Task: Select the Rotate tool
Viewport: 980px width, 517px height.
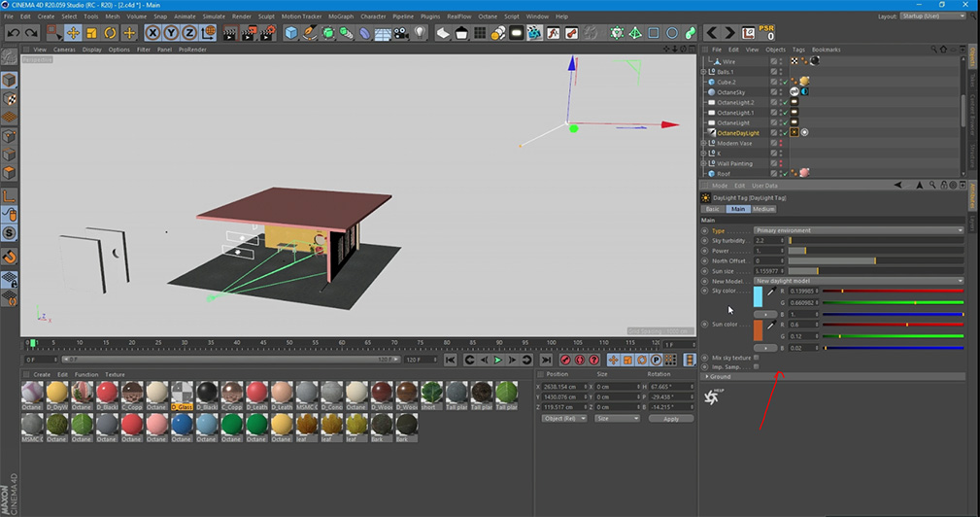Action: 110,33
